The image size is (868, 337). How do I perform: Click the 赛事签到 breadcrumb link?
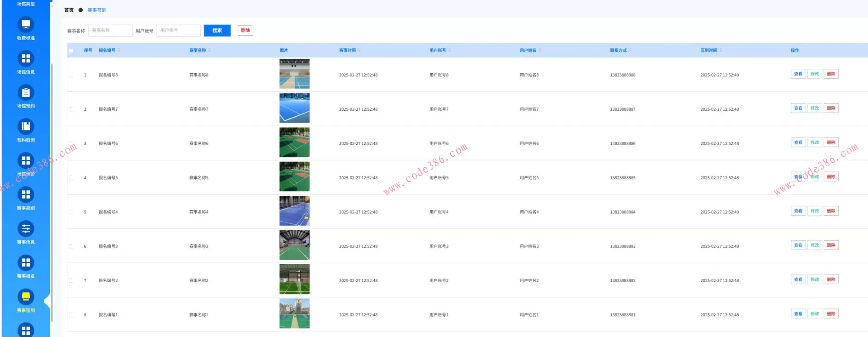click(x=97, y=10)
